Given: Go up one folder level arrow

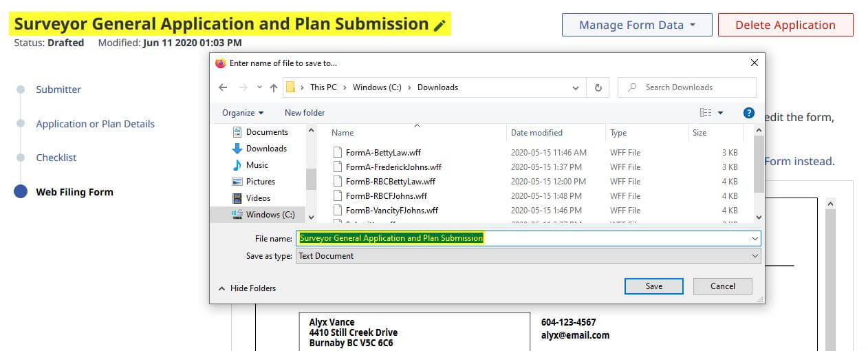Looking at the screenshot, I should tap(274, 87).
